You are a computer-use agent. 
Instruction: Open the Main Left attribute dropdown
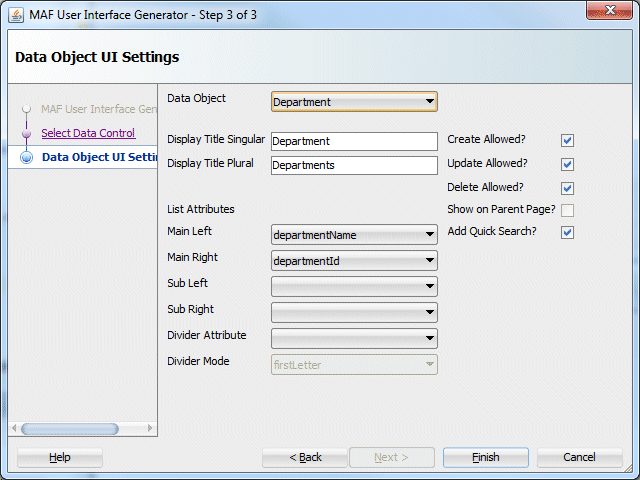pos(354,235)
